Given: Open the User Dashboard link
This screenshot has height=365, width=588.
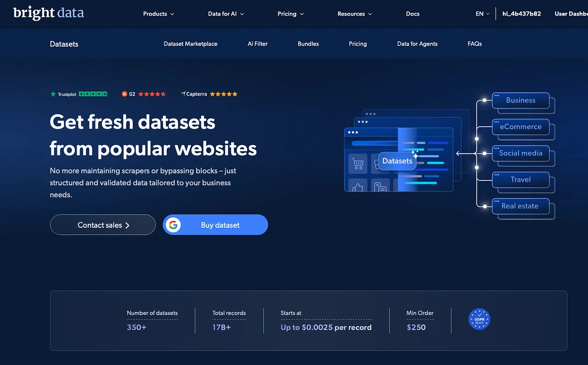Looking at the screenshot, I should pos(571,14).
